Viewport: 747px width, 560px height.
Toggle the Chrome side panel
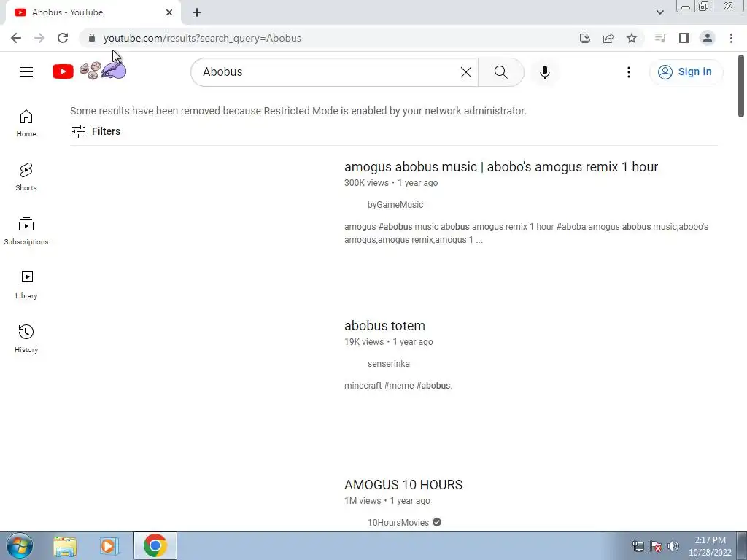point(684,38)
